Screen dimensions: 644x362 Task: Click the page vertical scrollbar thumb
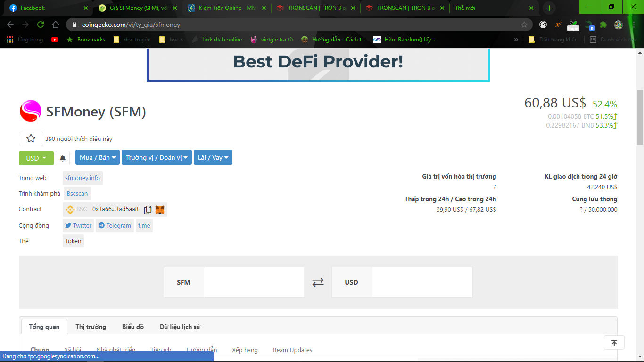click(640, 117)
